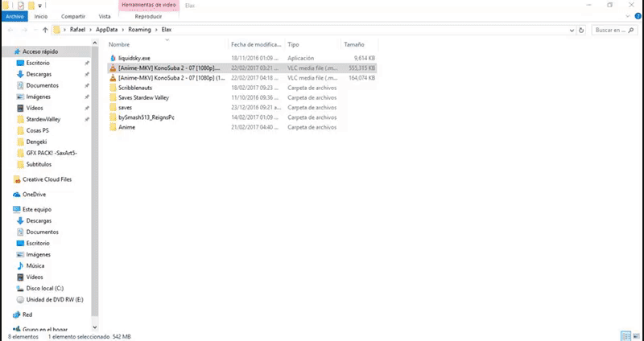Open the Archivo ribbon tab
This screenshot has width=644, height=341.
pyautogui.click(x=14, y=16)
